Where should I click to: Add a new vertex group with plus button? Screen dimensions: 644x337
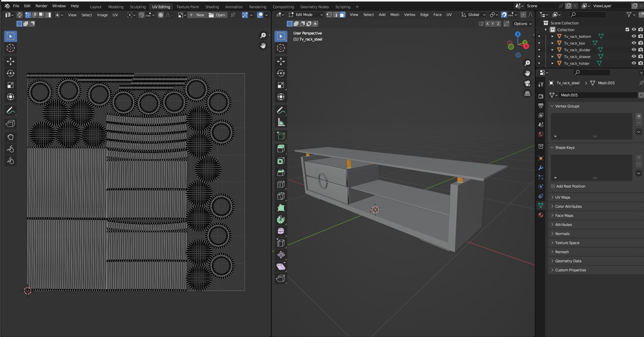[x=639, y=116]
